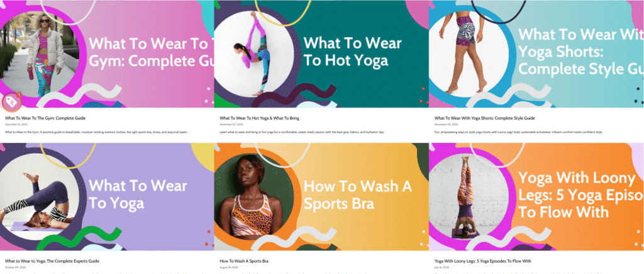Click the headstand pose photo circle
Image resolution: width=644 pixels, height=274 pixels.
coord(468,197)
